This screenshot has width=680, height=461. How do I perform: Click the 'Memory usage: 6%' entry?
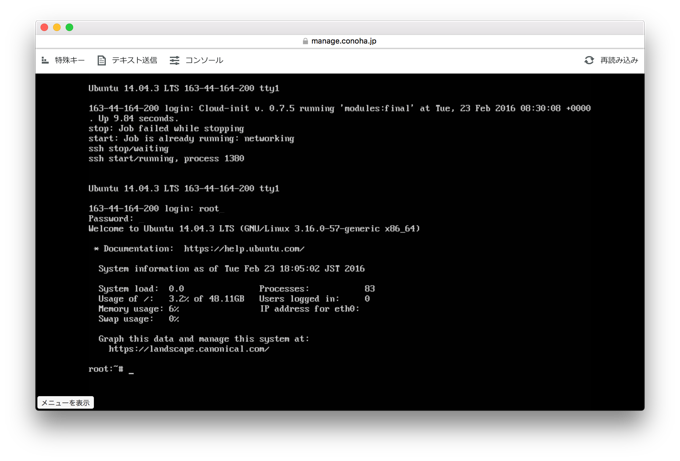(138, 309)
